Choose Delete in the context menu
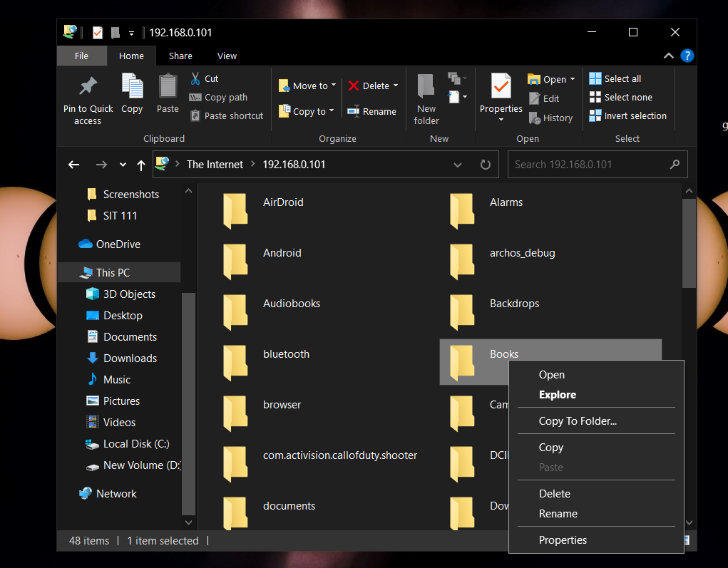Screen dimensions: 728x568 pos(596,494)
